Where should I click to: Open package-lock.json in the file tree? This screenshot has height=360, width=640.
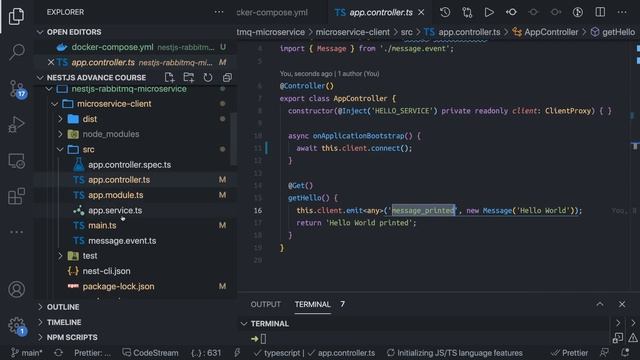click(x=118, y=287)
